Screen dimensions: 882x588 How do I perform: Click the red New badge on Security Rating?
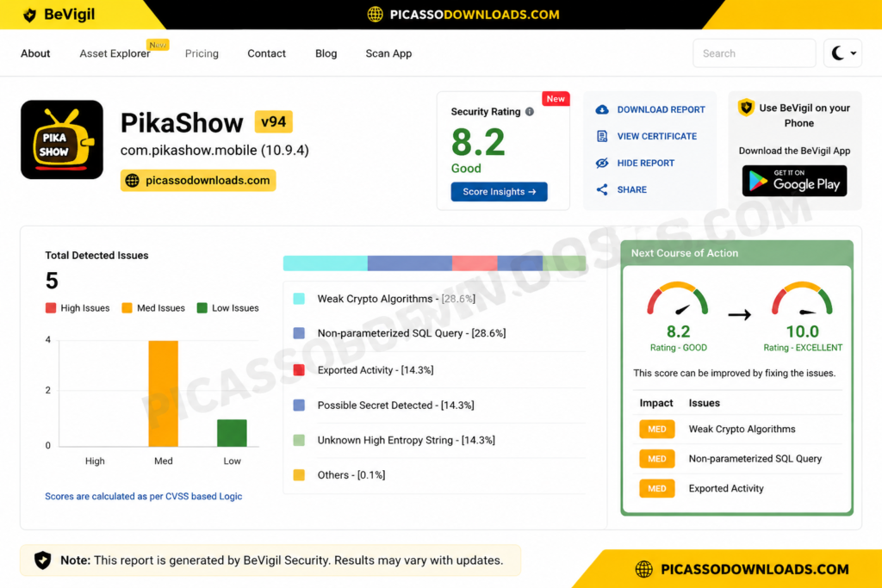pos(556,99)
